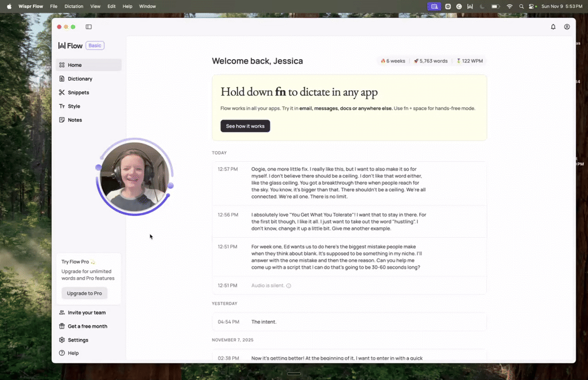Click the 6 weeks streak stat

coord(393,61)
